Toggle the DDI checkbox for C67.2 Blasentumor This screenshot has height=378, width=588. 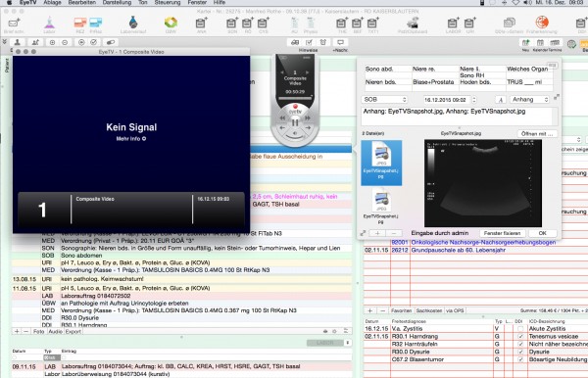point(520,359)
